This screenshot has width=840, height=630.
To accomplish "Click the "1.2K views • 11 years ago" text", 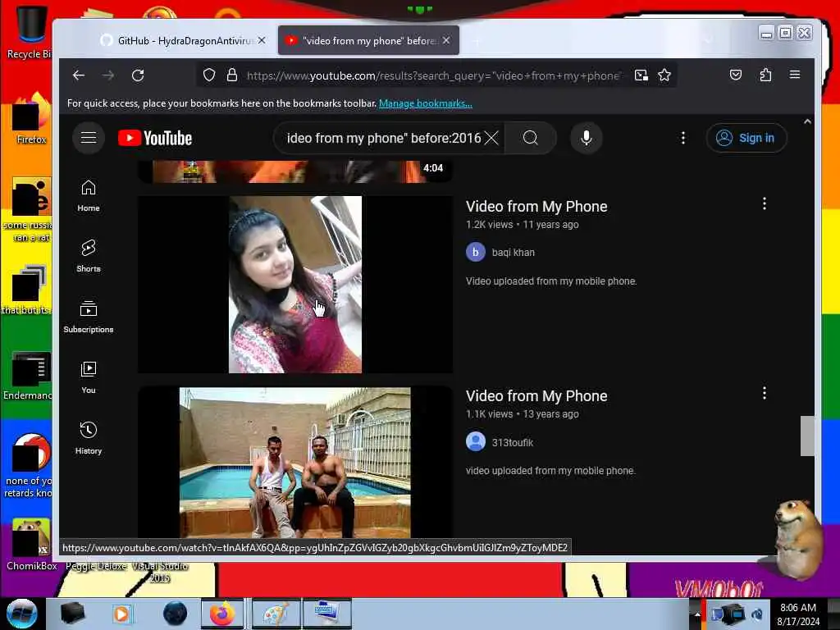I will click(522, 225).
